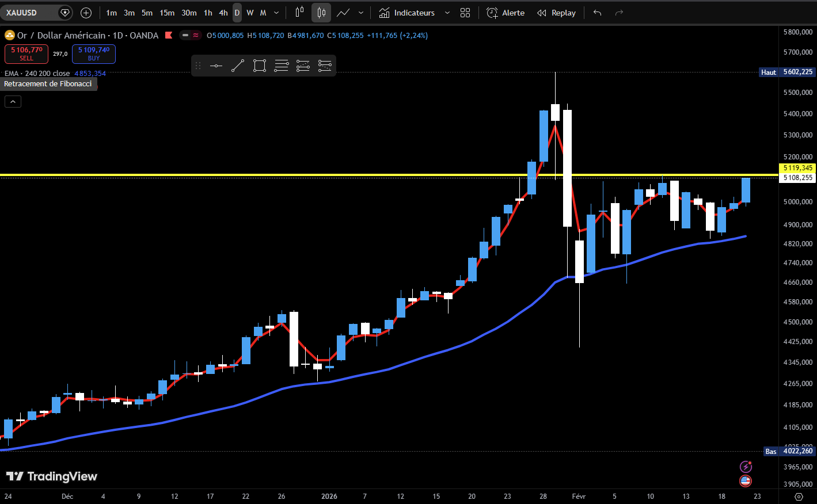Switch to the 4h timeframe
The width and height of the screenshot is (817, 504).
coord(223,13)
